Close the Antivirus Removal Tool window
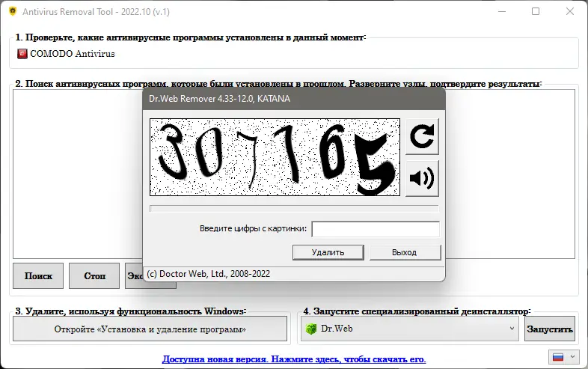The height and width of the screenshot is (369, 588). pos(569,12)
